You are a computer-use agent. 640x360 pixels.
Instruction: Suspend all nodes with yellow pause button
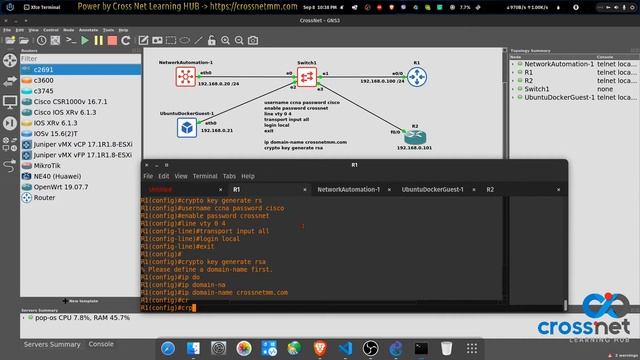(x=99, y=40)
